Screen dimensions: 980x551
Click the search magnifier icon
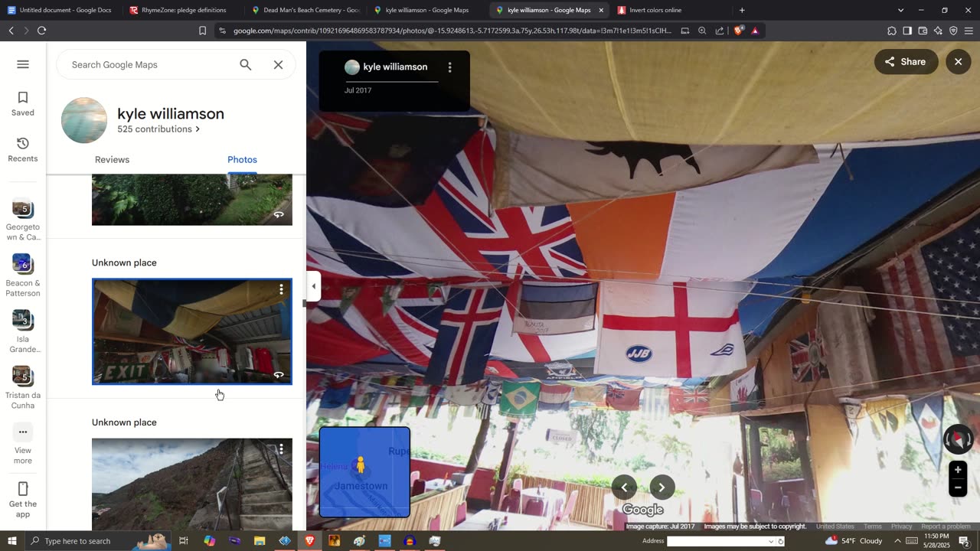(x=246, y=65)
